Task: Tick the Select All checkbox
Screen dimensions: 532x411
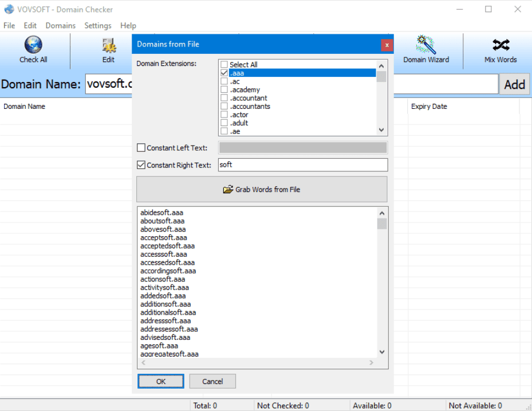Action: [224, 64]
